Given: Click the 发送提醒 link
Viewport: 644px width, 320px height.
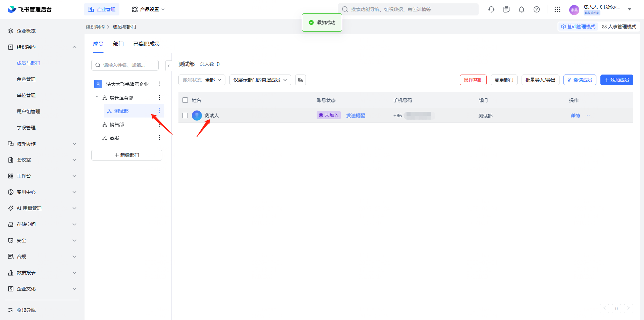Looking at the screenshot, I should 356,116.
